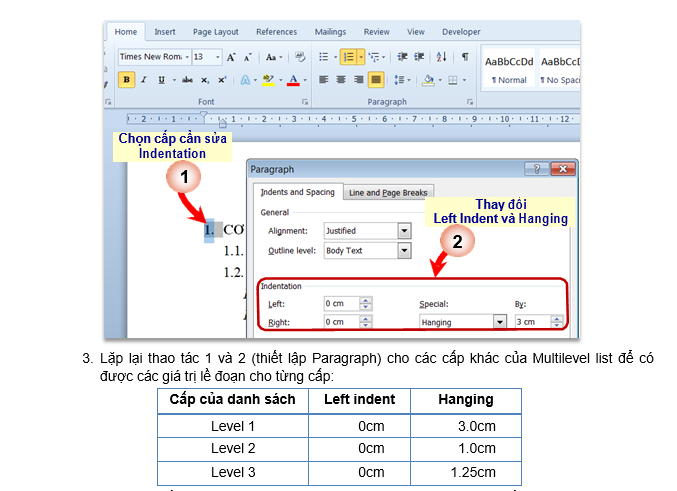Open the Alignment dropdown showing Justified
Viewport: 677px width, 491px height.
click(x=404, y=230)
